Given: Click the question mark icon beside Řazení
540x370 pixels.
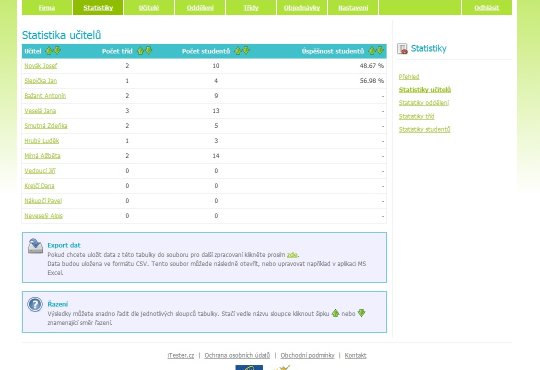Looking at the screenshot, I should [35, 305].
